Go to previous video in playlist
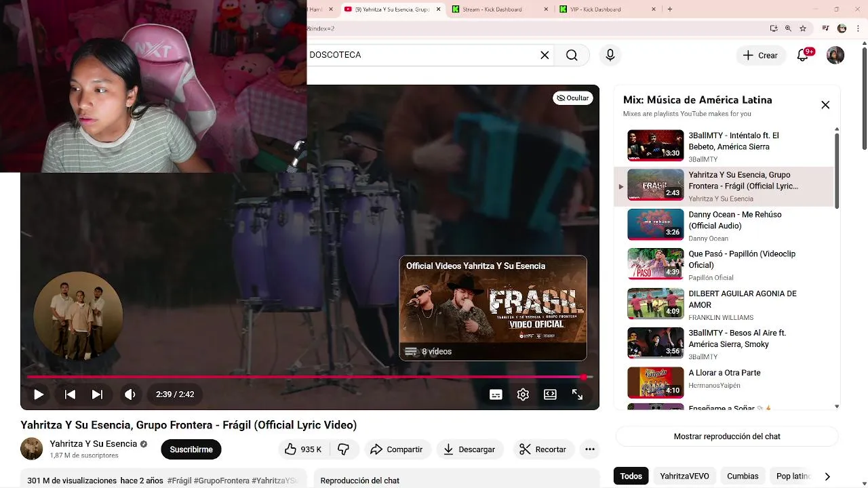The height and width of the screenshot is (488, 868). click(x=70, y=394)
